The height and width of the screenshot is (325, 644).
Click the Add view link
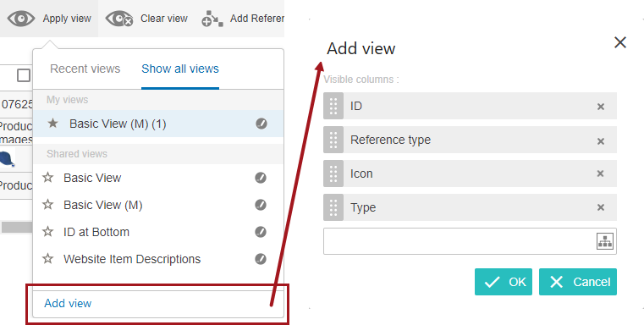[x=68, y=303]
